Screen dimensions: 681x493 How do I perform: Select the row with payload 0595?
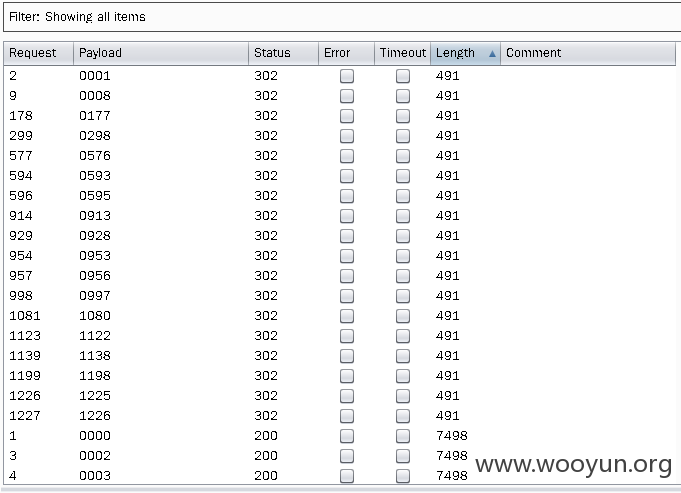click(x=340, y=196)
